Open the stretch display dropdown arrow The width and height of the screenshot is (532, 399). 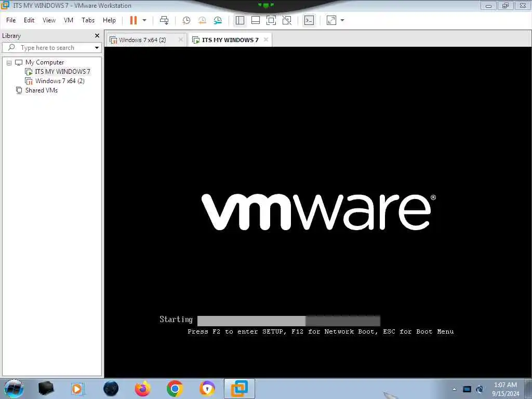click(x=342, y=20)
